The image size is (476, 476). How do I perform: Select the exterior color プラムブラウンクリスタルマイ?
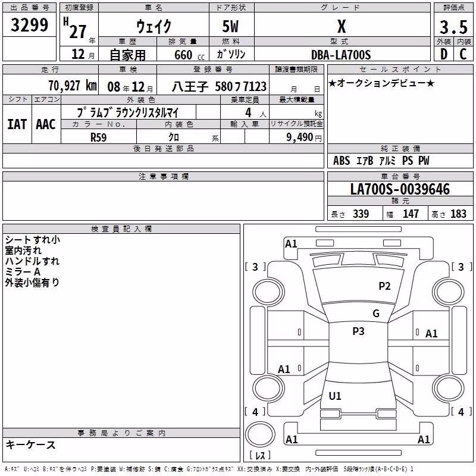tap(128, 112)
